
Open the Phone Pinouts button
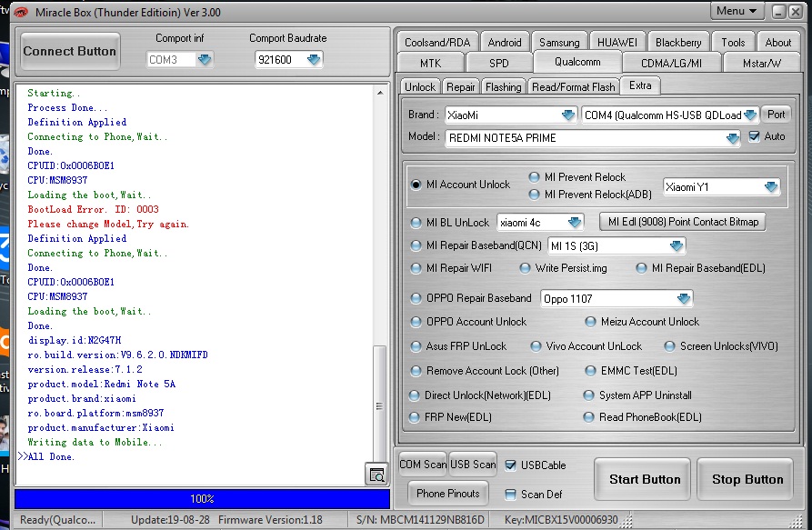(448, 494)
